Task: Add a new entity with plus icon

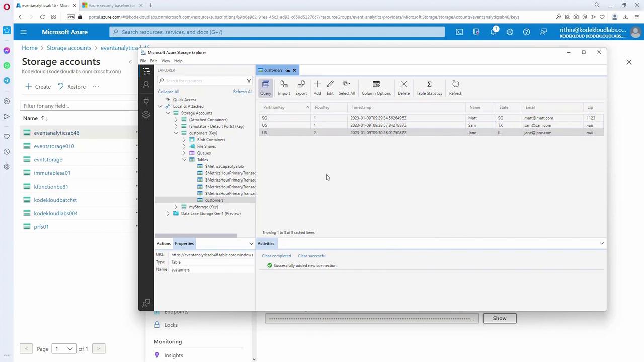Action: click(317, 87)
